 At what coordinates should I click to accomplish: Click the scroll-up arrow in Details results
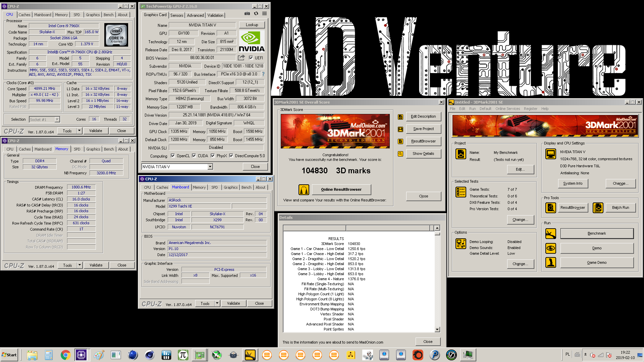point(437,228)
